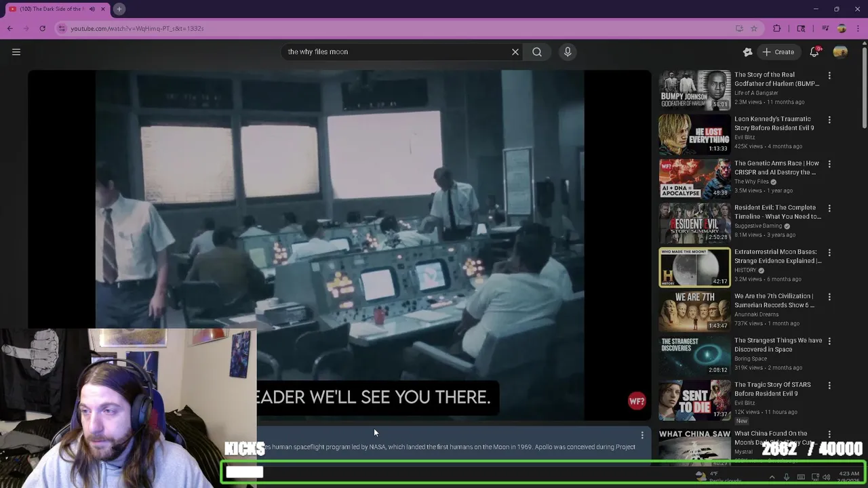
Task: Open options for Extraterrestrial Moon Bases video
Action: tap(829, 252)
